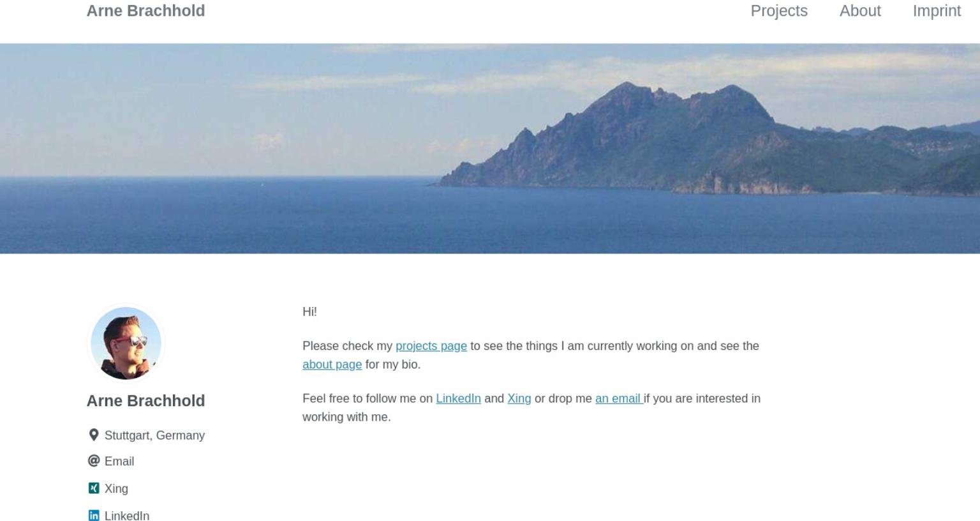Click the 'Hi!' greeting text
Image resolution: width=980 pixels, height=521 pixels.
click(x=309, y=312)
